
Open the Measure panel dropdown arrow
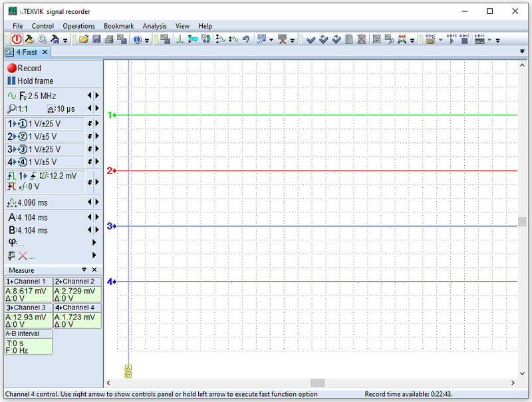click(x=84, y=270)
